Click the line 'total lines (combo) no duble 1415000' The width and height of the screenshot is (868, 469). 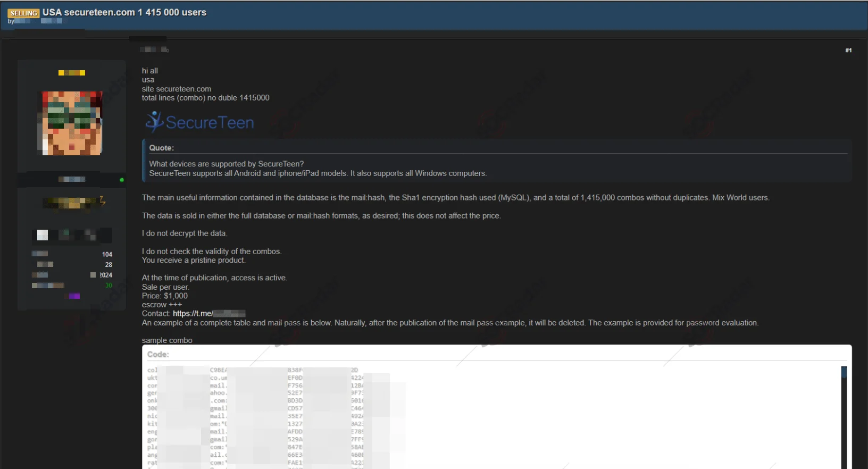pyautogui.click(x=205, y=98)
